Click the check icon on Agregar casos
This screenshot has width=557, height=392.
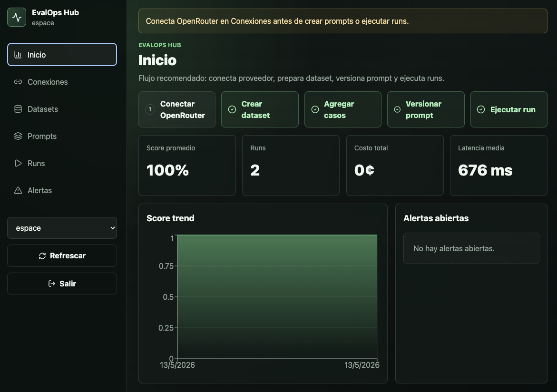pyautogui.click(x=315, y=109)
